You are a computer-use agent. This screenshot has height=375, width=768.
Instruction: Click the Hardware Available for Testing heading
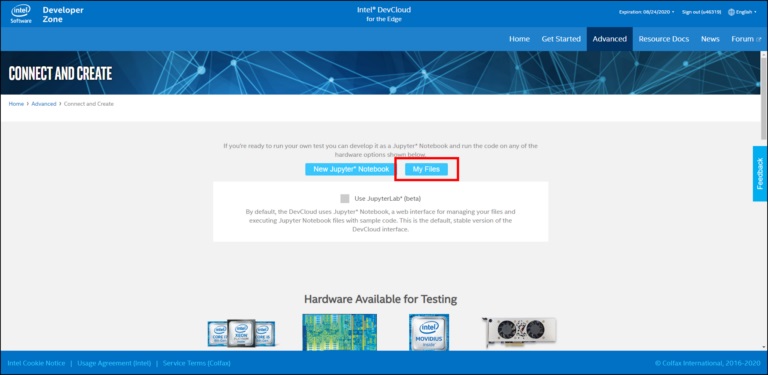(380, 299)
